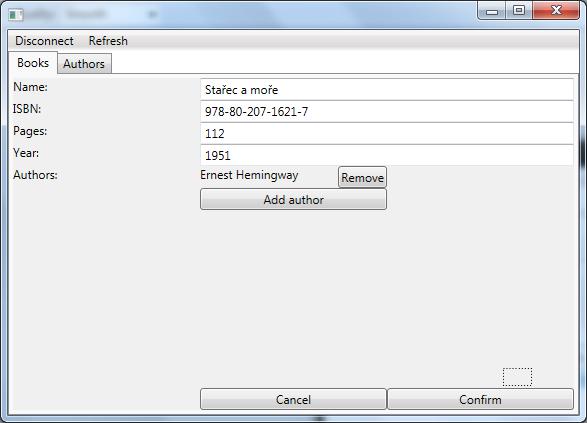Screen dimensions: 587x423
Task: Confirm the book changes
Action: pos(480,399)
